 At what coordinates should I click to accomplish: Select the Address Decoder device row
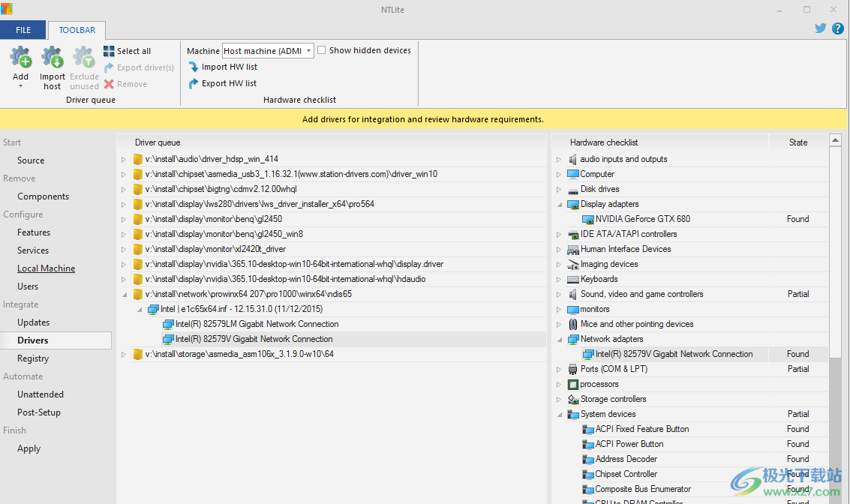[690, 459]
